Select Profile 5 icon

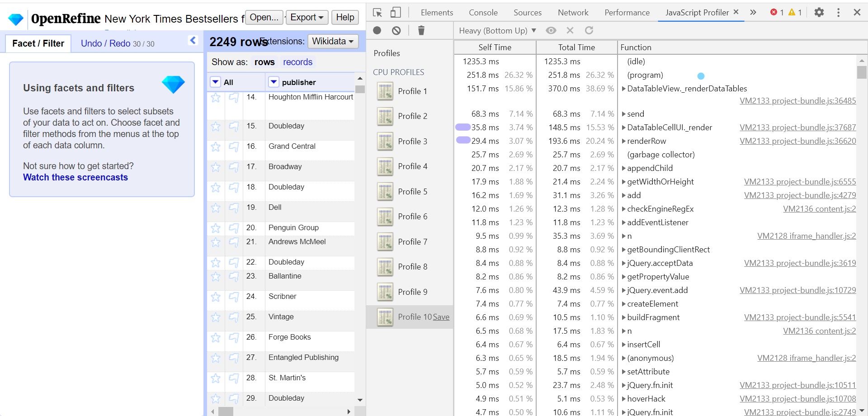pyautogui.click(x=385, y=192)
